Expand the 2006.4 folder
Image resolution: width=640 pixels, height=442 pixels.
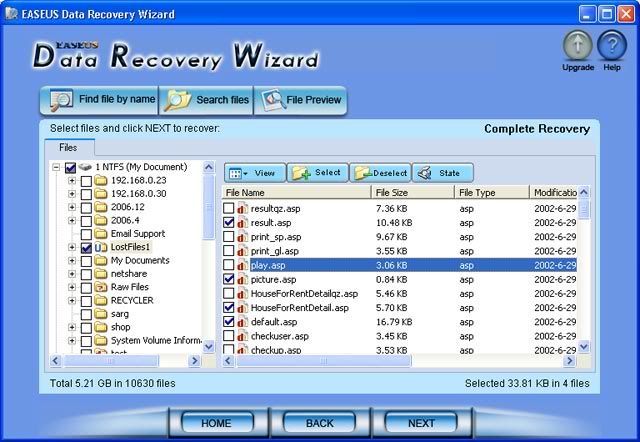72,221
